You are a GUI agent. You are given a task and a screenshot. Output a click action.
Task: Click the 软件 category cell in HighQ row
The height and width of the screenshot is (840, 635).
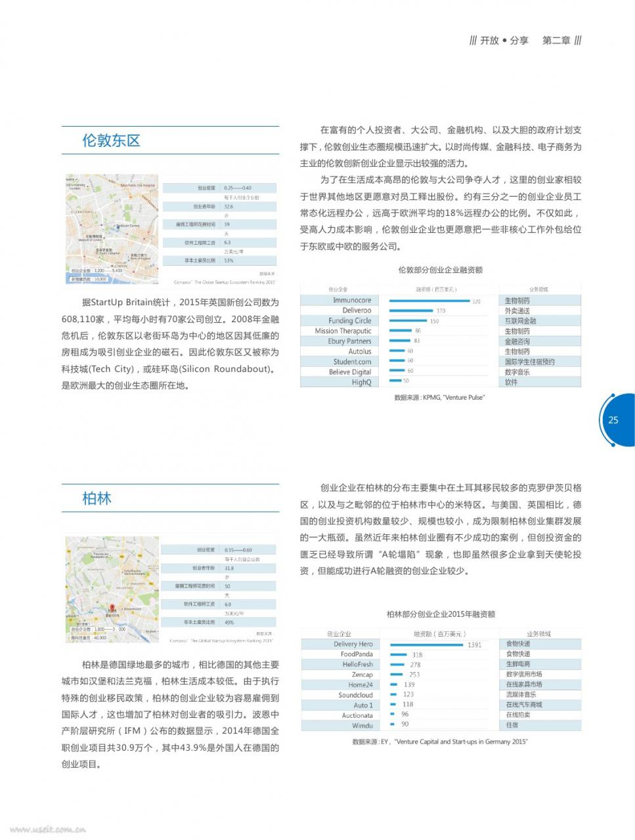(511, 382)
